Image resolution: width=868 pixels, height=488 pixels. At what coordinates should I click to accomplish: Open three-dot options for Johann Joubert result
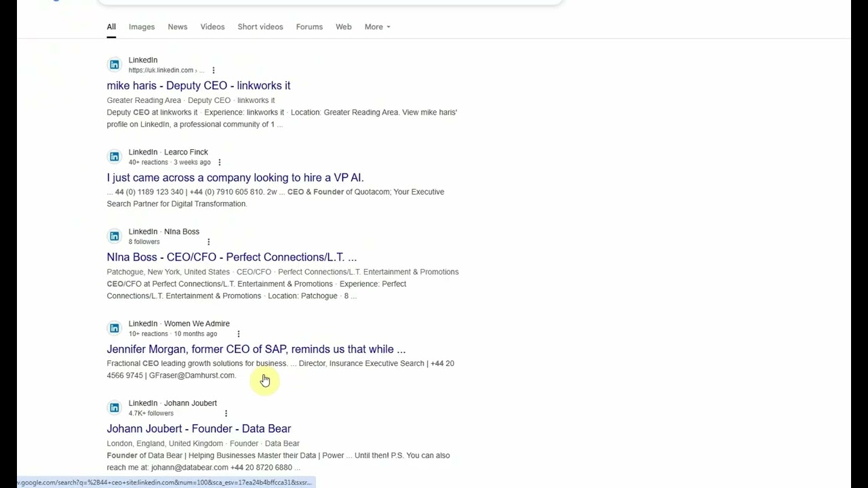[x=226, y=413]
